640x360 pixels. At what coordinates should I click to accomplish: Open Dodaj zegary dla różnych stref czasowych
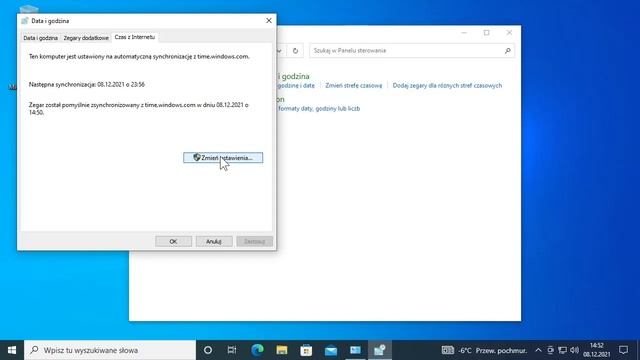click(x=447, y=85)
